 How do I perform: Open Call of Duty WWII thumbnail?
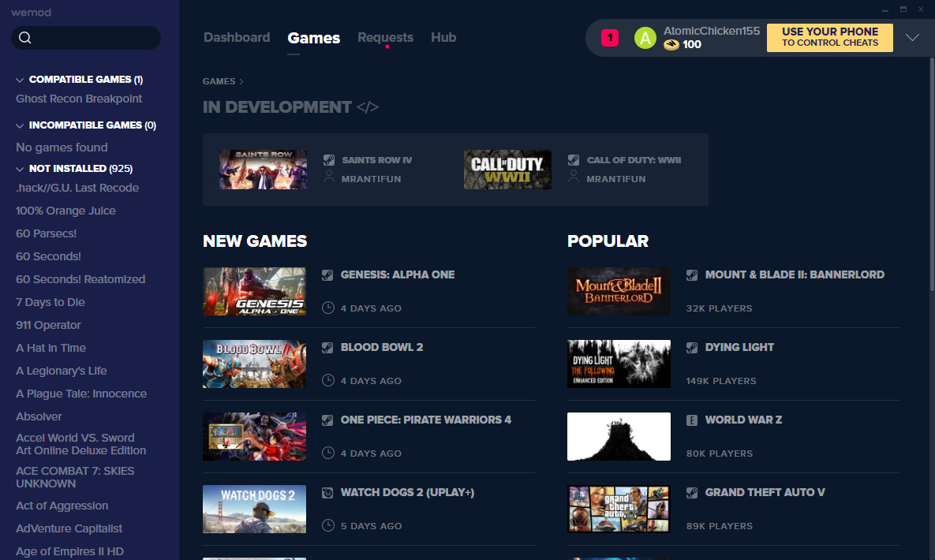[x=507, y=170]
